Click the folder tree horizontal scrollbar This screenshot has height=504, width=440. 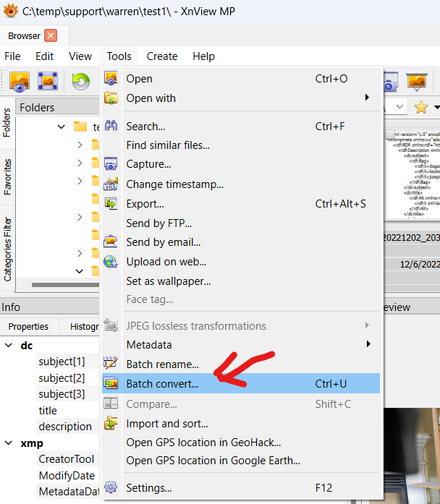coord(65,285)
